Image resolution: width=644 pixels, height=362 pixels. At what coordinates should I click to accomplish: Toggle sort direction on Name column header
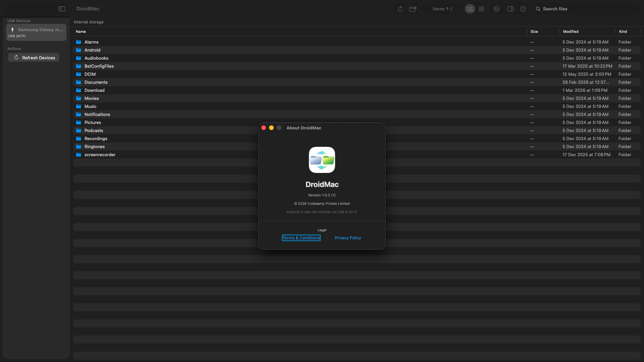tap(80, 31)
